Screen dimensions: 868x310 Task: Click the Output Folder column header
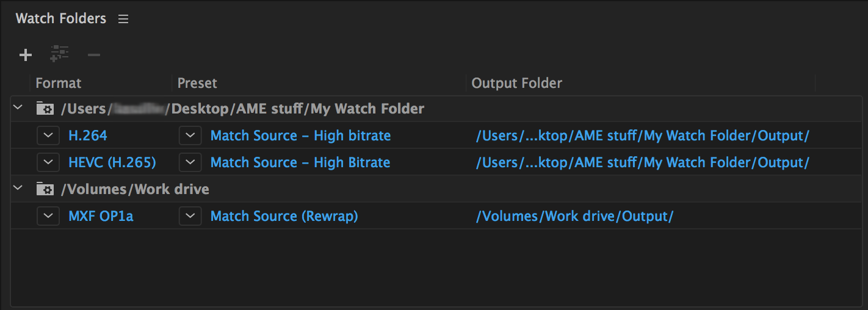[x=517, y=83]
